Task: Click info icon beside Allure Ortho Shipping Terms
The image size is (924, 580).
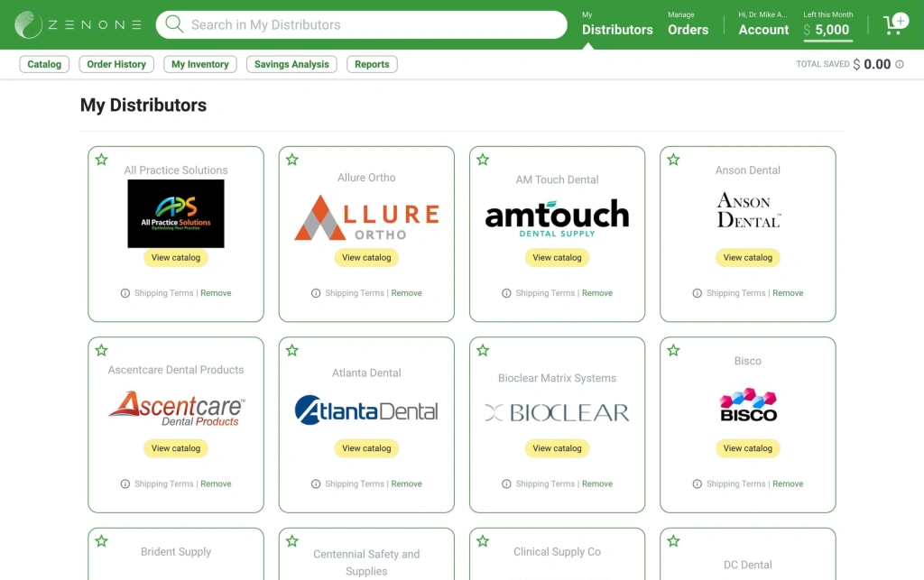Action: click(316, 293)
